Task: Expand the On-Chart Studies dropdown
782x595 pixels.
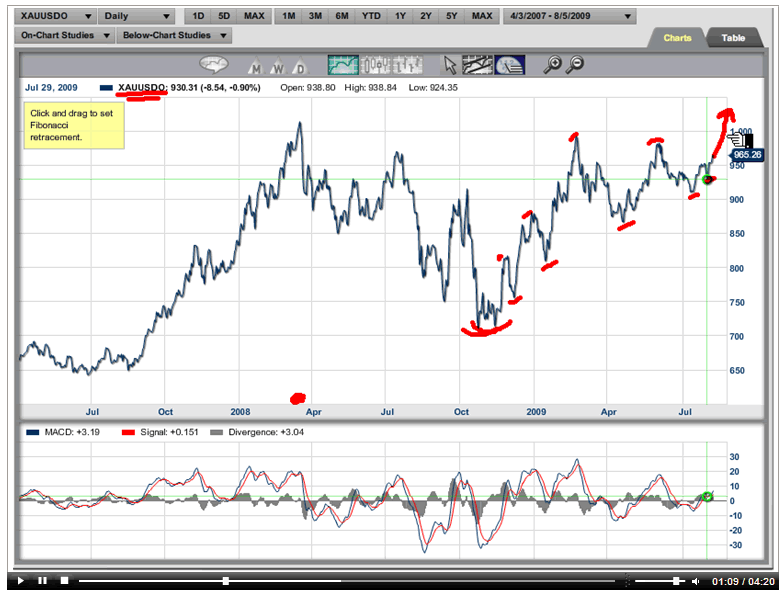Action: 63,36
